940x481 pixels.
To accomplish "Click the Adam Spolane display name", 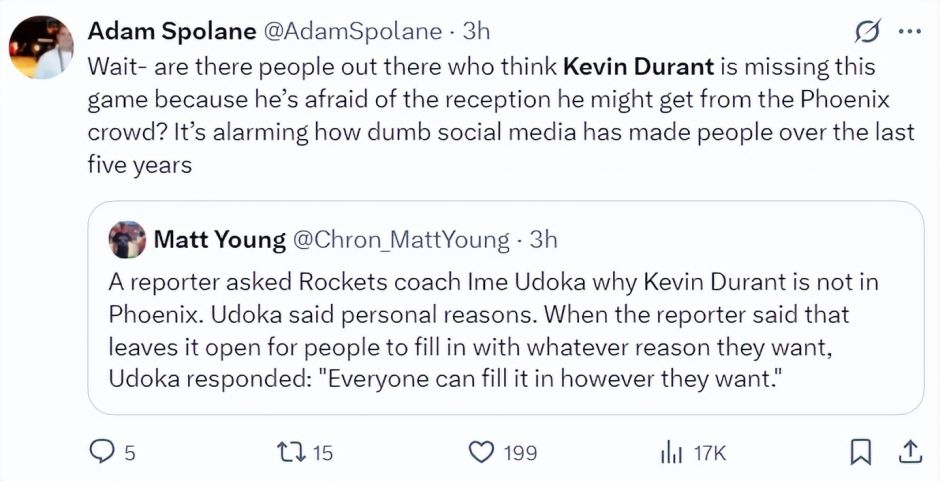I will pos(171,31).
